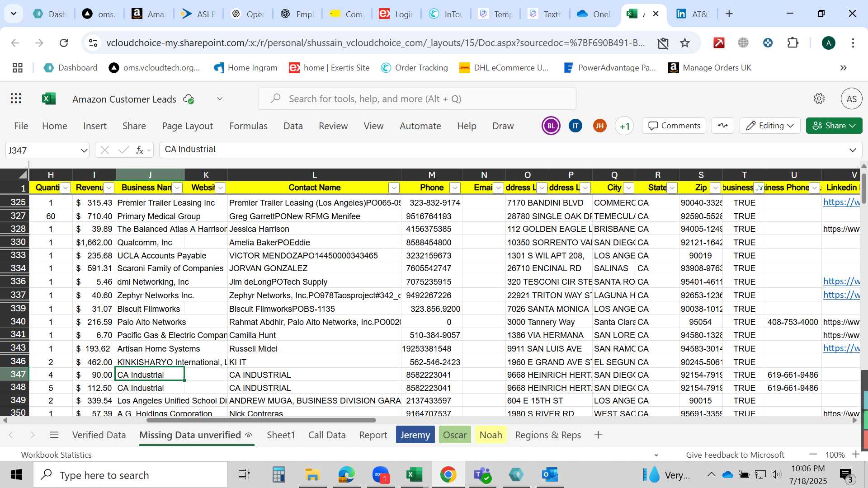
Task: Open the Editing mode dropdown
Action: (770, 126)
